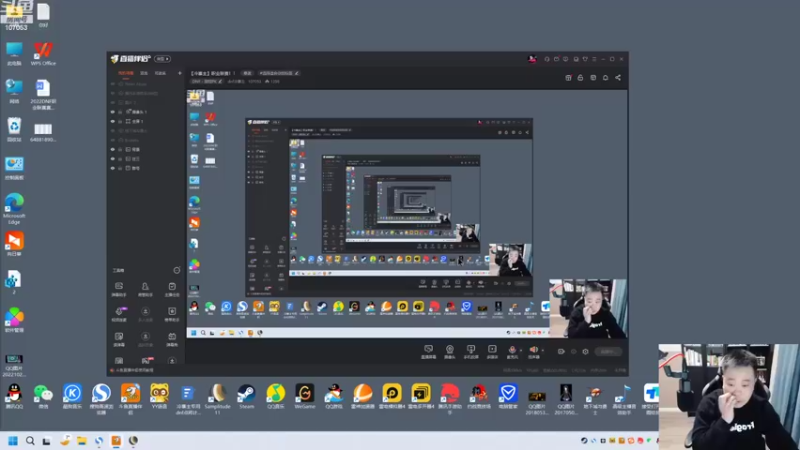Open Samplitude 11 desktop shortcut

(x=218, y=399)
